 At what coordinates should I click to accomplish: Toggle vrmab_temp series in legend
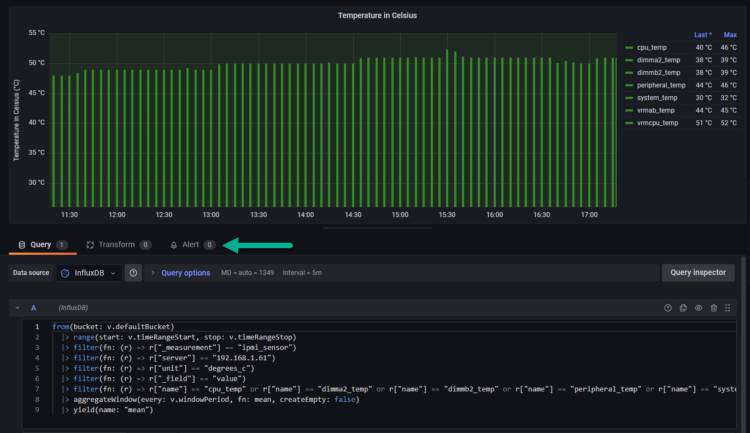(x=655, y=110)
